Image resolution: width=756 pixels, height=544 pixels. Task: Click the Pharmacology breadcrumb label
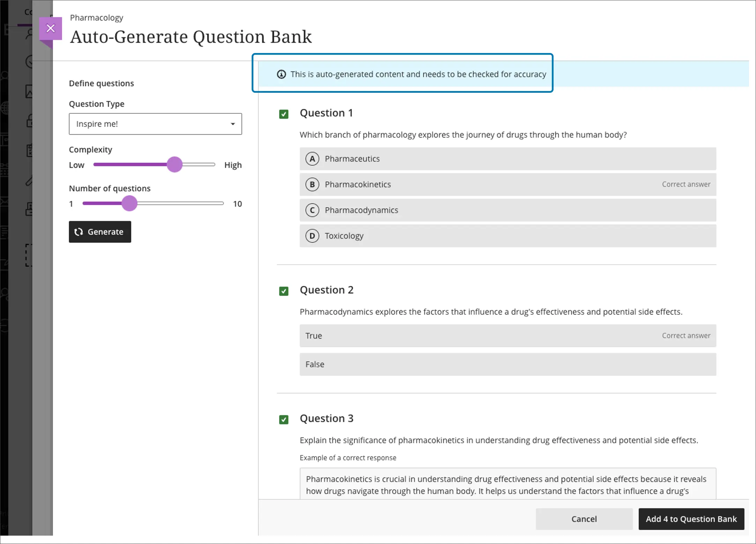(x=96, y=18)
